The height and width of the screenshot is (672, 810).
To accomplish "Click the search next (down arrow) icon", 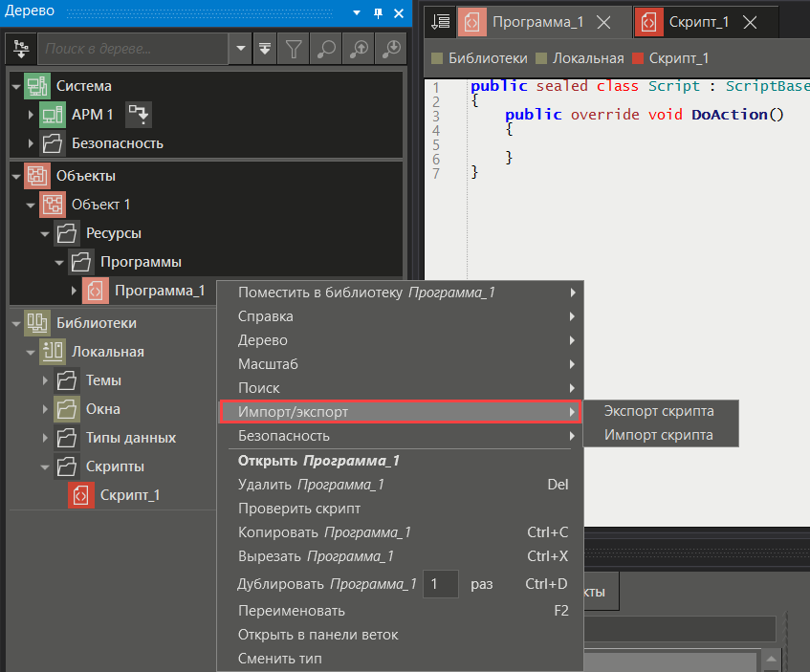I will pyautogui.click(x=391, y=48).
